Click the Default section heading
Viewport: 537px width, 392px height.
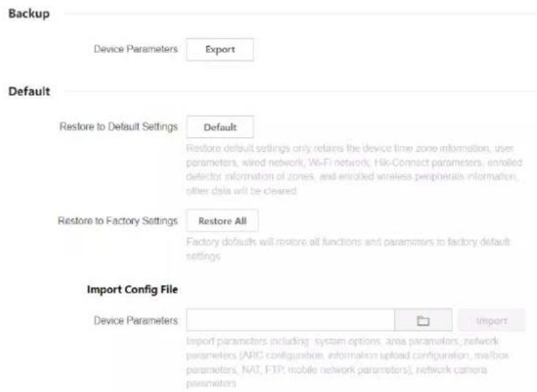[29, 91]
